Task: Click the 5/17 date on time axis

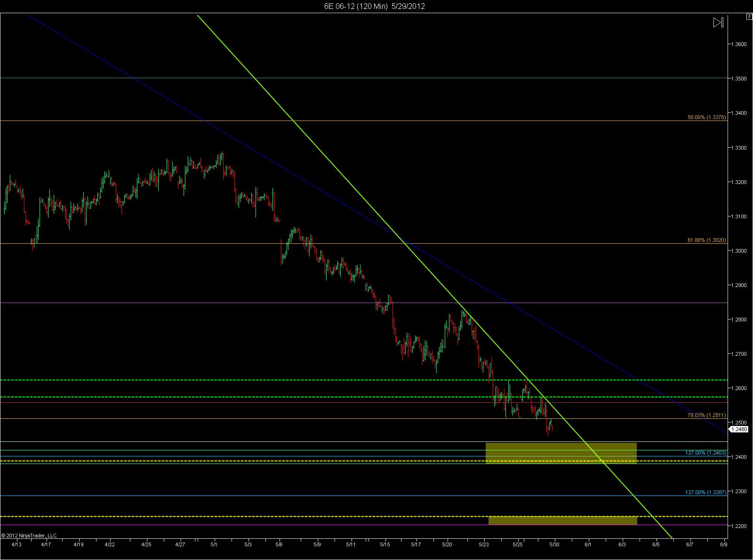Action: (x=416, y=544)
